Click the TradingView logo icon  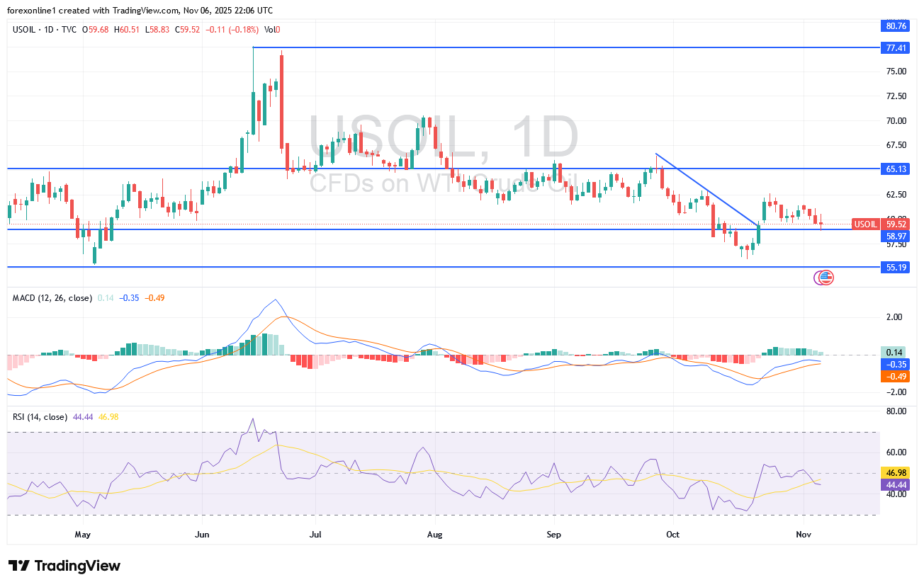click(x=19, y=566)
